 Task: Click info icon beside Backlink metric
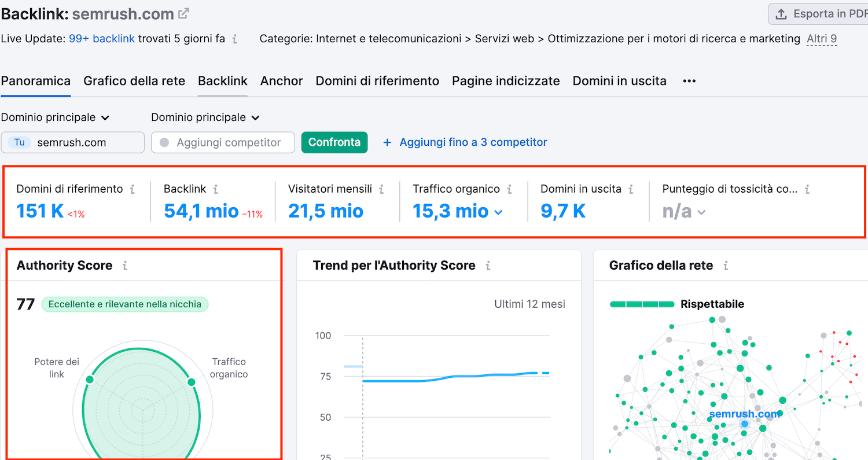click(216, 189)
